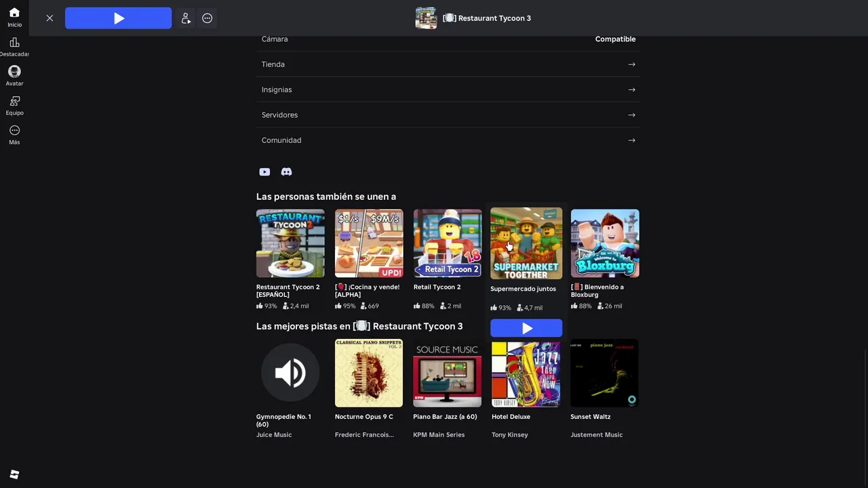Click Restaurant Tycoon 2 [ESPAÑOL] title

point(288,291)
